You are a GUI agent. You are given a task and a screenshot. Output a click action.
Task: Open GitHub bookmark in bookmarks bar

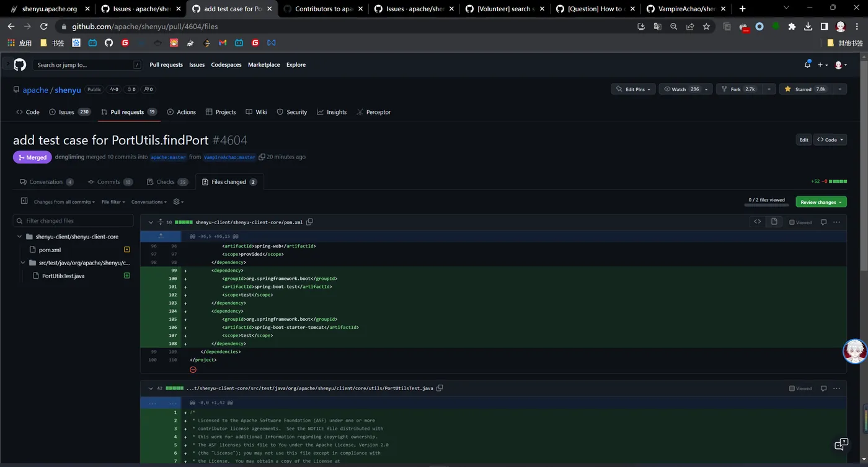(x=108, y=43)
